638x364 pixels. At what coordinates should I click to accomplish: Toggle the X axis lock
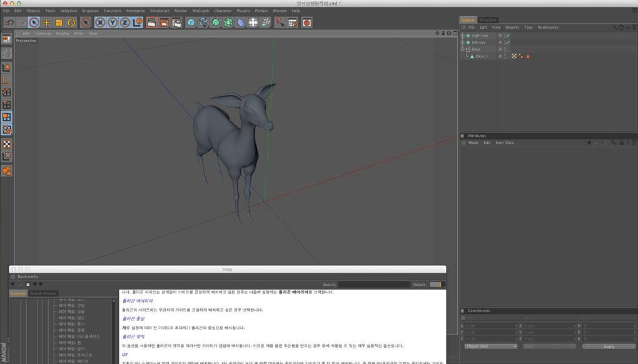(100, 23)
